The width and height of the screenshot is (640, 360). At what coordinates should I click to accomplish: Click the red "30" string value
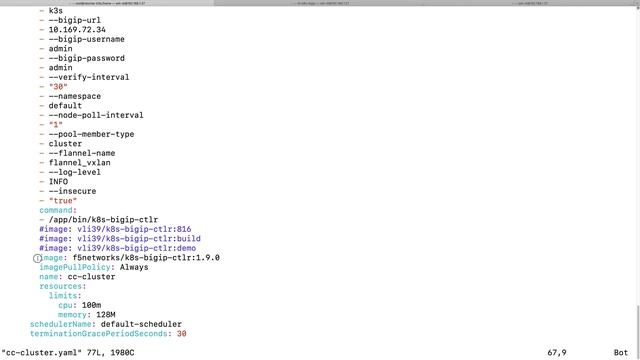pos(58,87)
